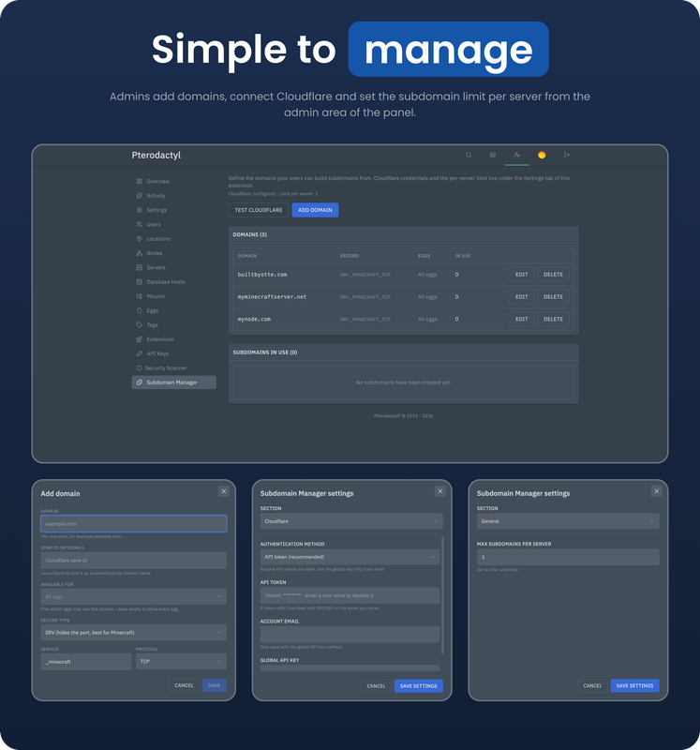Click the Subdomain Manager sidebar icon

(x=139, y=382)
